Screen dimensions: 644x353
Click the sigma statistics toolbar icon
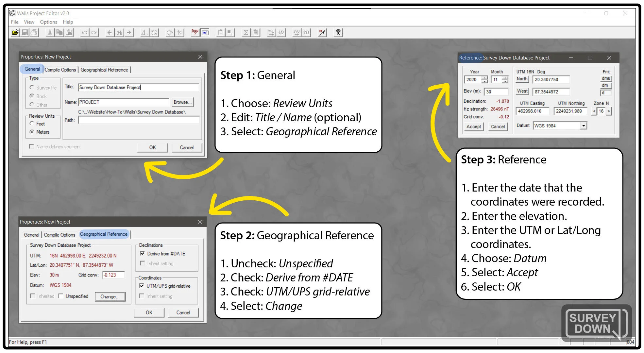click(246, 32)
